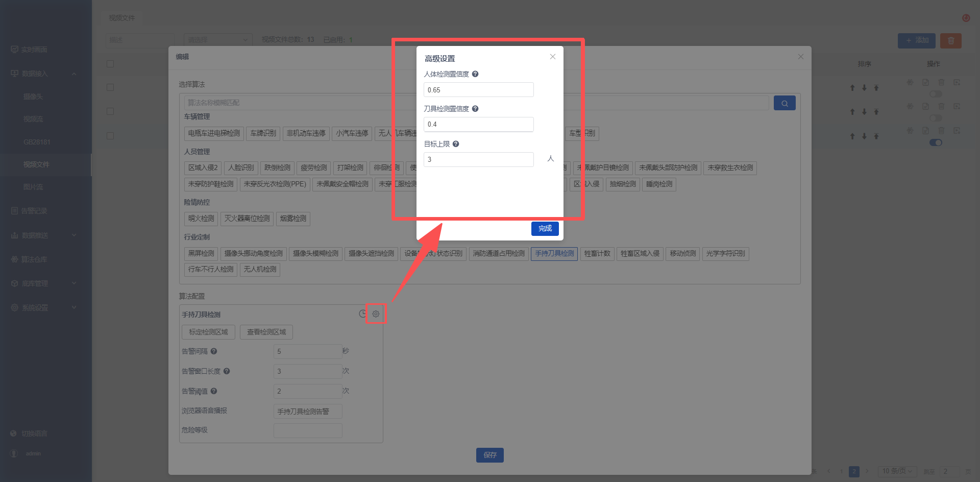
Task: Switch to the 视频文件 top tab
Action: (x=122, y=18)
